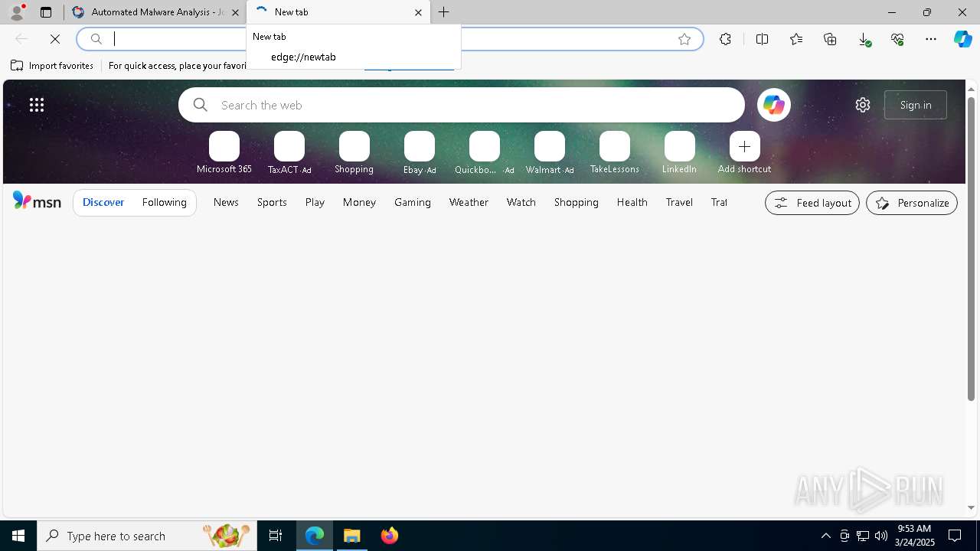Click the Copilot button beside search box

pyautogui.click(x=773, y=105)
